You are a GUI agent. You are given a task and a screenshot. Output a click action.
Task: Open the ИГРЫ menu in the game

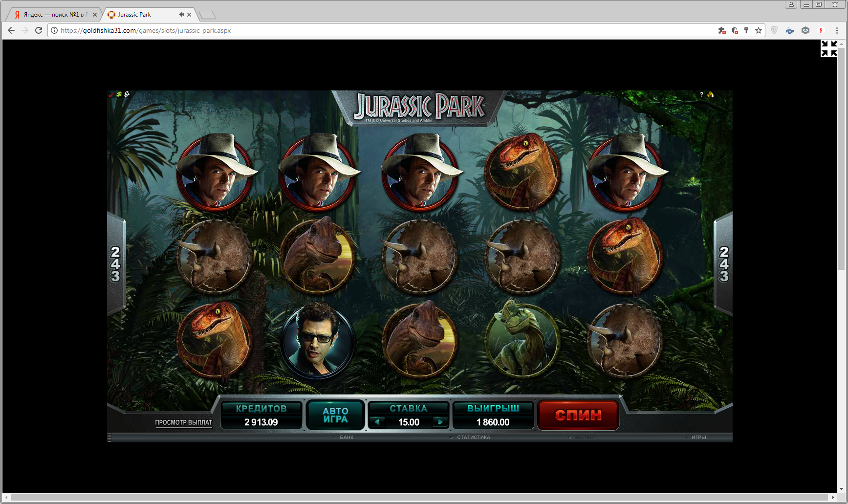click(699, 438)
